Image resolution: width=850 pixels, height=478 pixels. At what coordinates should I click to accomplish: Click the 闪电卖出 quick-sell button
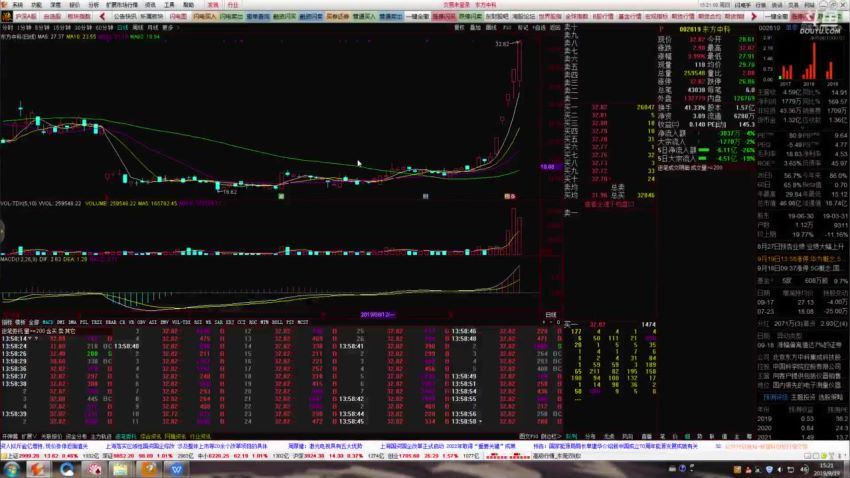[231, 16]
